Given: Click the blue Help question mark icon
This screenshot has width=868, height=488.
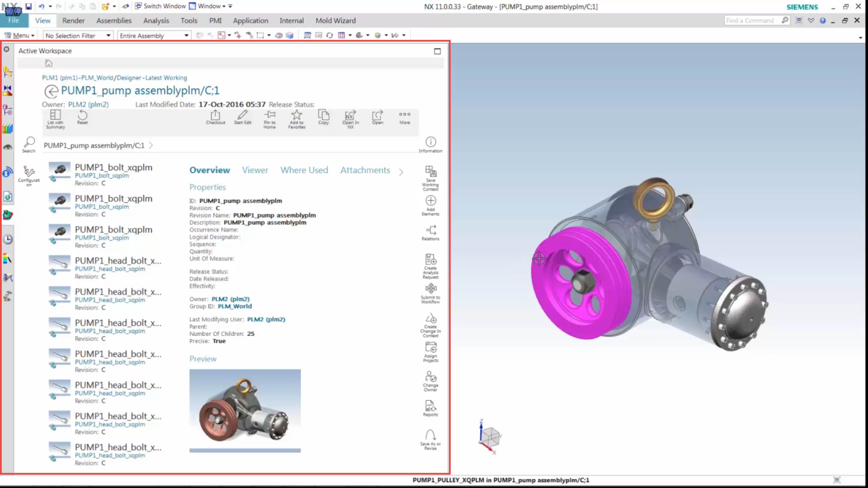Looking at the screenshot, I should coord(823,20).
